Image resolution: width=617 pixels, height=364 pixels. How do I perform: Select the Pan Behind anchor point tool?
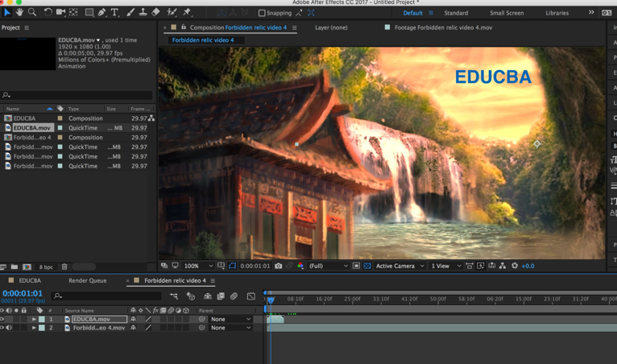point(73,13)
